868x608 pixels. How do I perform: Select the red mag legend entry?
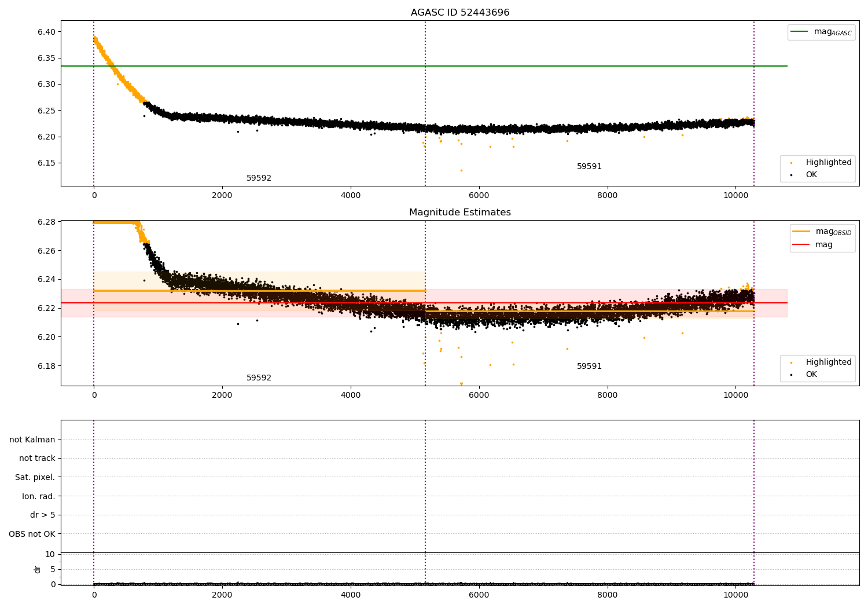pyautogui.click(x=812, y=244)
